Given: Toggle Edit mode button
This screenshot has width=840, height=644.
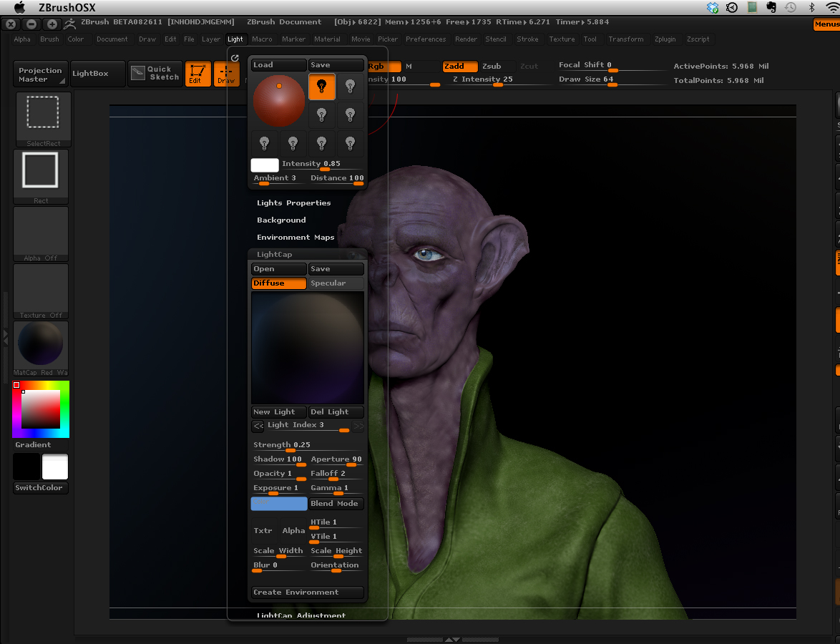Looking at the screenshot, I should tap(197, 74).
